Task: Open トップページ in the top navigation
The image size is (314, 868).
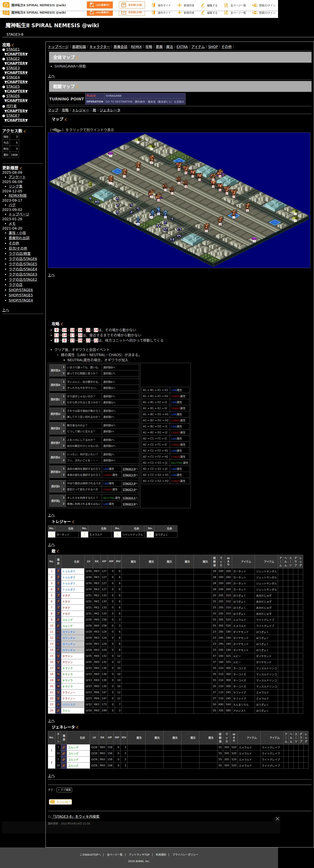Action: (x=58, y=47)
